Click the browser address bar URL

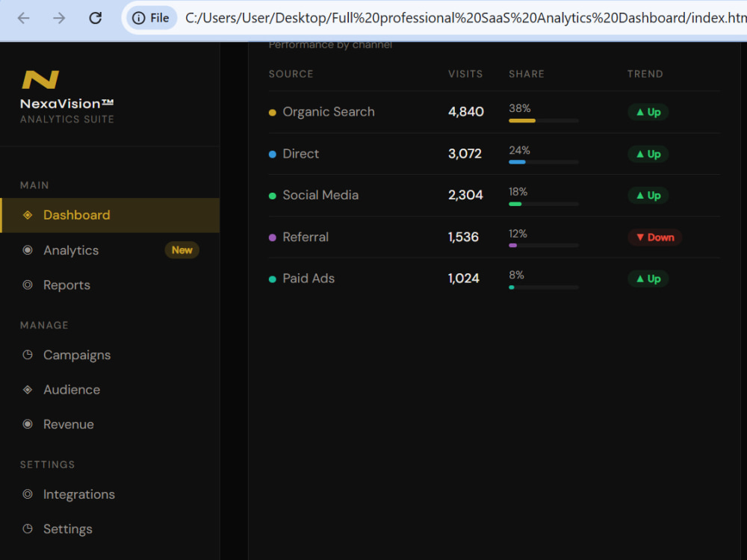pyautogui.click(x=465, y=18)
